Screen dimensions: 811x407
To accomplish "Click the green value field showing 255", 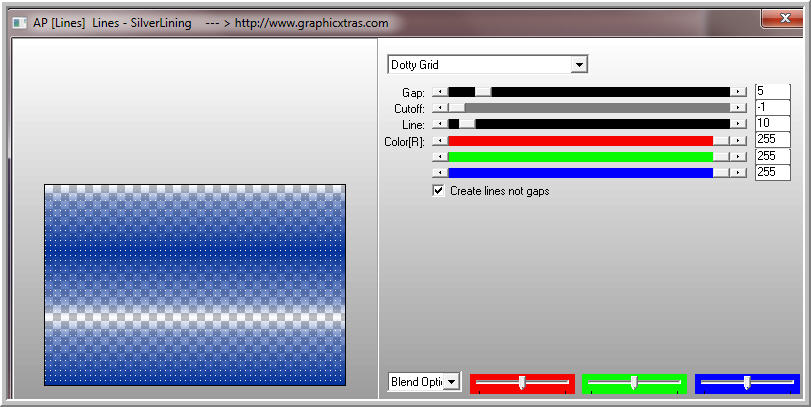I will pyautogui.click(x=773, y=156).
